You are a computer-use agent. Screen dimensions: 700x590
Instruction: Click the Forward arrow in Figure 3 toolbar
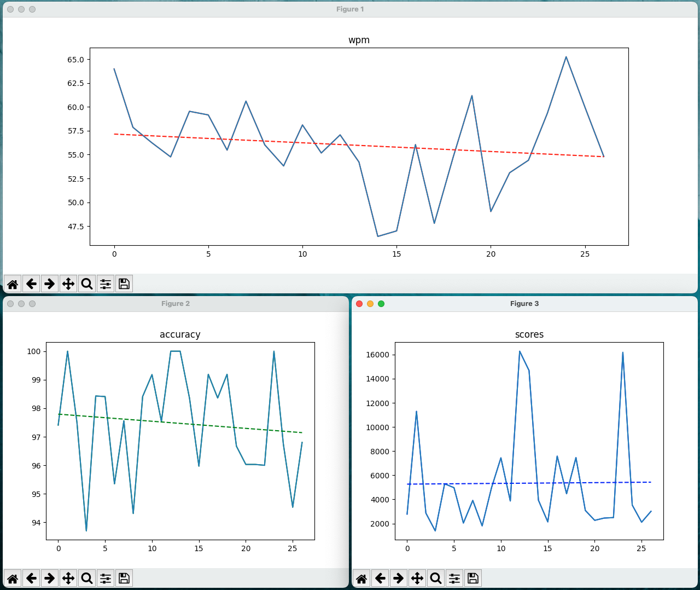coord(399,578)
